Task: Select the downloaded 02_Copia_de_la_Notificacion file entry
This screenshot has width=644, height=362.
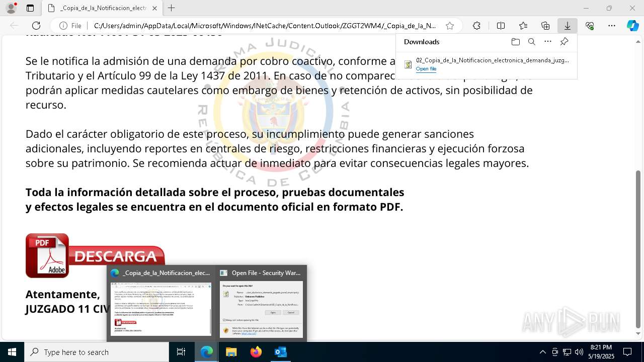Action: click(487, 64)
